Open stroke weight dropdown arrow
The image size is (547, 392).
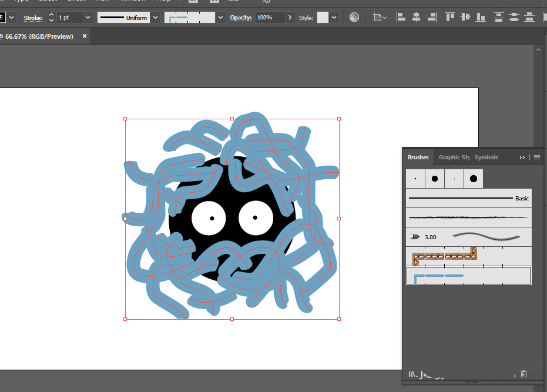(88, 18)
